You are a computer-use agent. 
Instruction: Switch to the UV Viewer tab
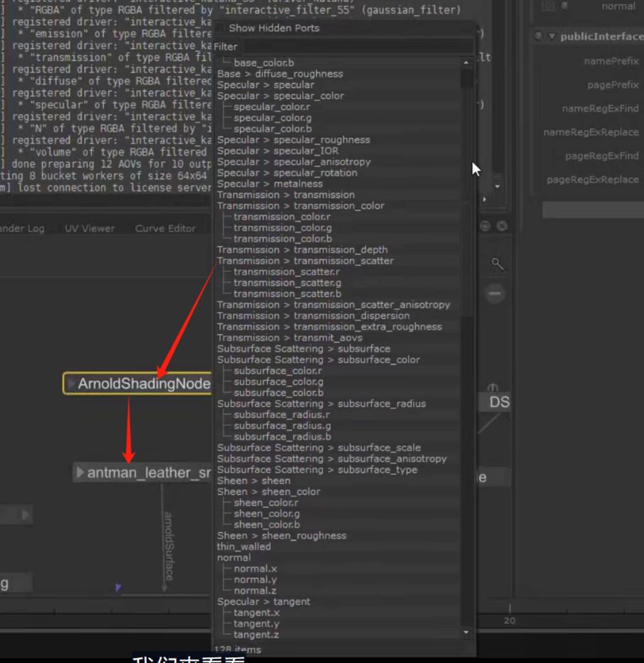(x=89, y=229)
